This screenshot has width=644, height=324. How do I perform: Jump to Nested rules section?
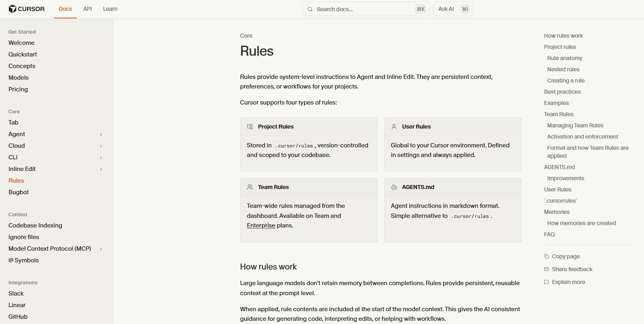(563, 69)
